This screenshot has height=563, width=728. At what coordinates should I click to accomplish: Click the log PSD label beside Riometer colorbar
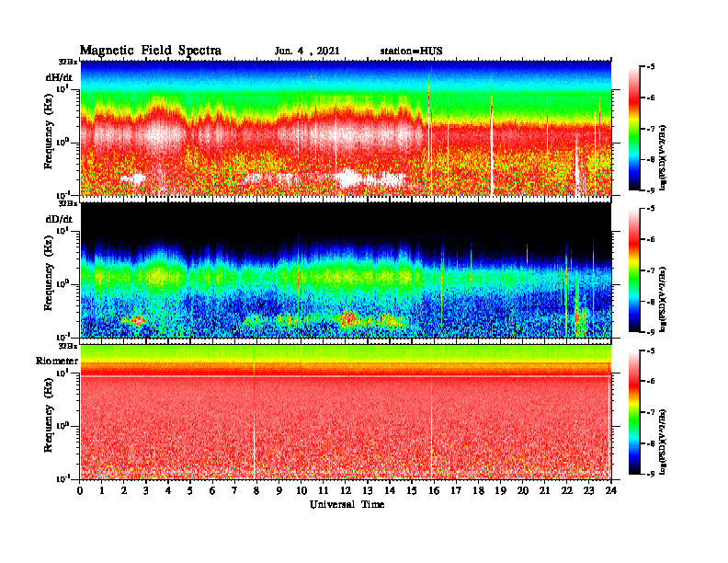pos(663,442)
